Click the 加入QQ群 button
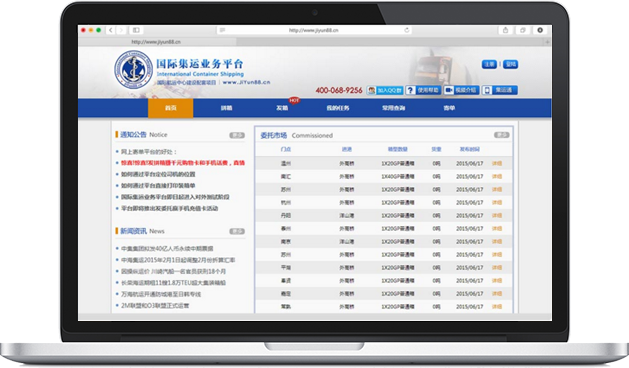 pos(385,90)
